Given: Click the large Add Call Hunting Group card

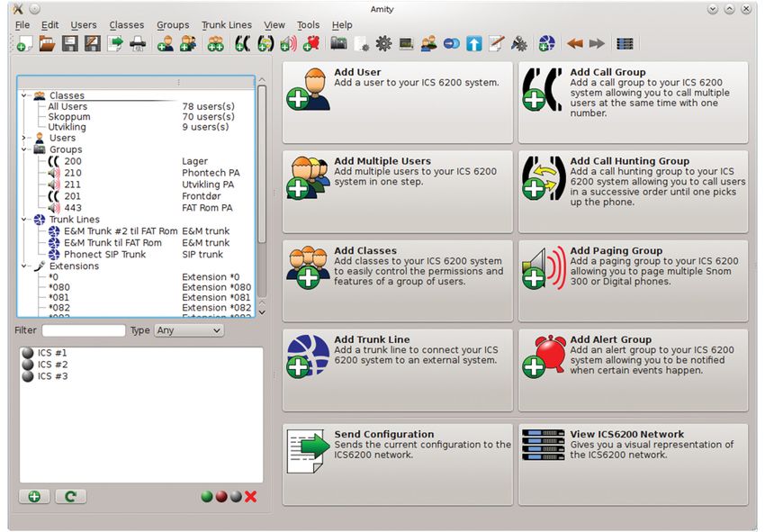Looking at the screenshot, I should (634, 192).
